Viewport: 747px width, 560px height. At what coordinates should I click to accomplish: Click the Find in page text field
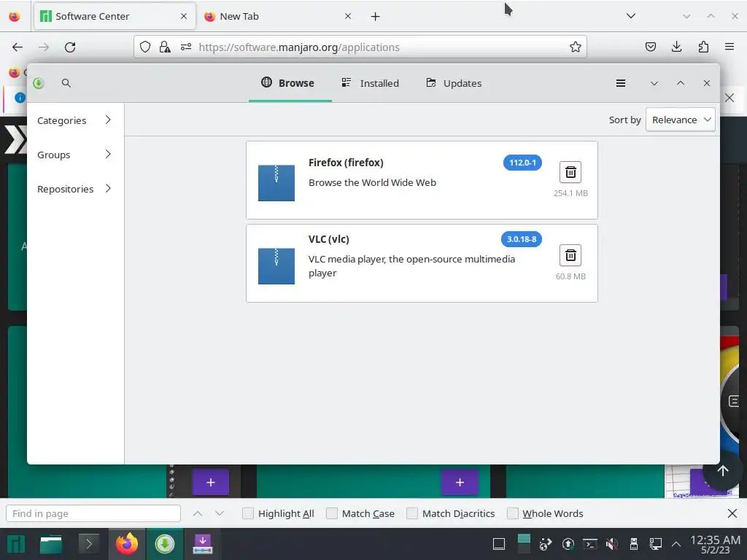pos(93,513)
